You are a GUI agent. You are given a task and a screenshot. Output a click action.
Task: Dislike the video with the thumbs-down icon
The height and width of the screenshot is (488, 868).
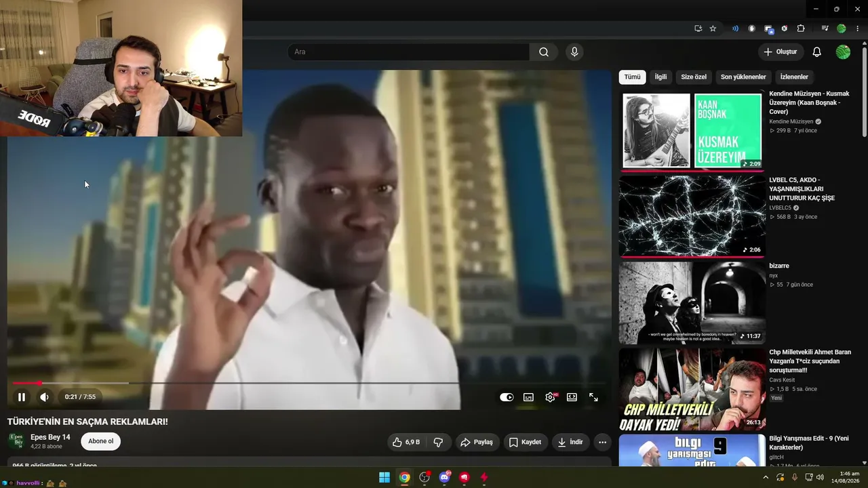438,442
